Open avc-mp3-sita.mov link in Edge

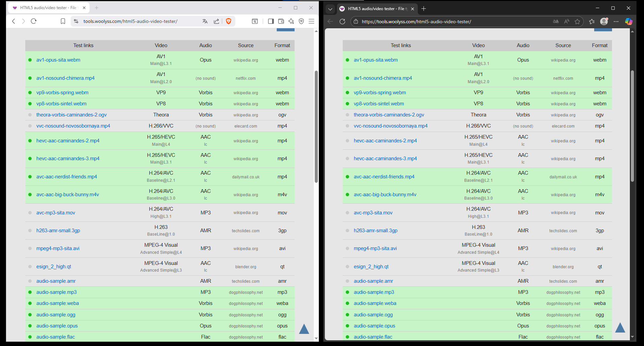click(373, 213)
